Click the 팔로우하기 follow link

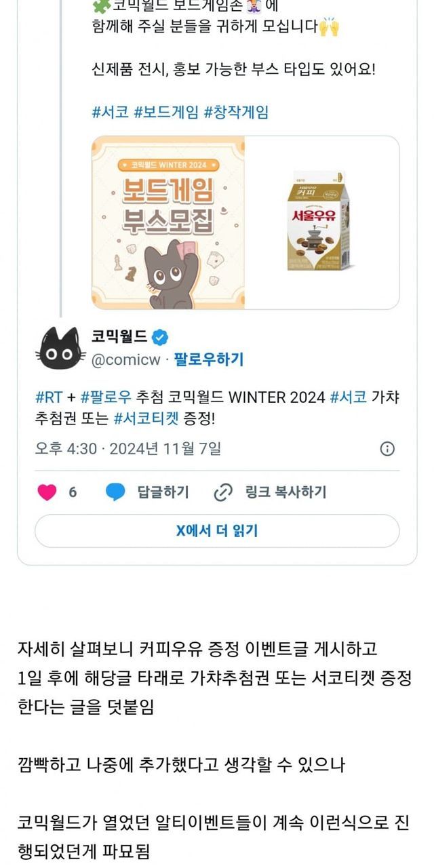point(209,359)
